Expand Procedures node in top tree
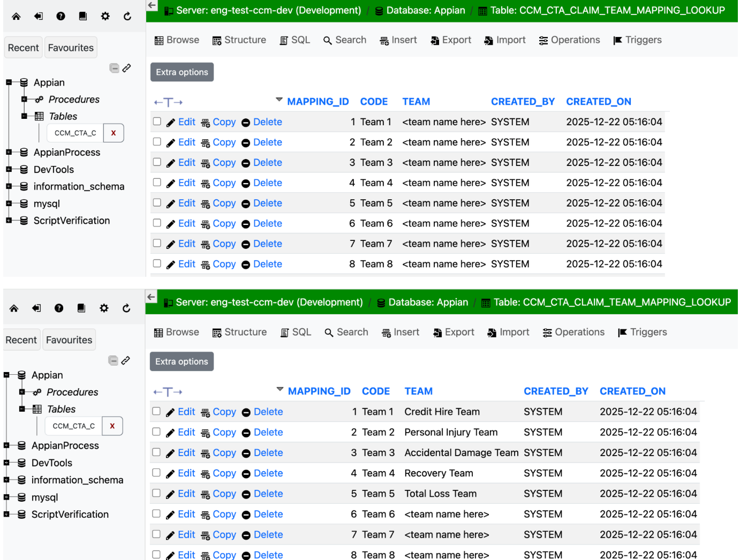Image resolution: width=740 pixels, height=560 pixels. coord(24,99)
